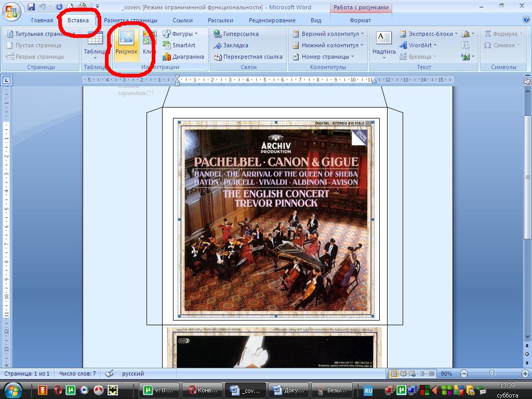This screenshot has width=532, height=399.
Task: Open the Фигуры shapes gallery
Action: click(x=180, y=34)
